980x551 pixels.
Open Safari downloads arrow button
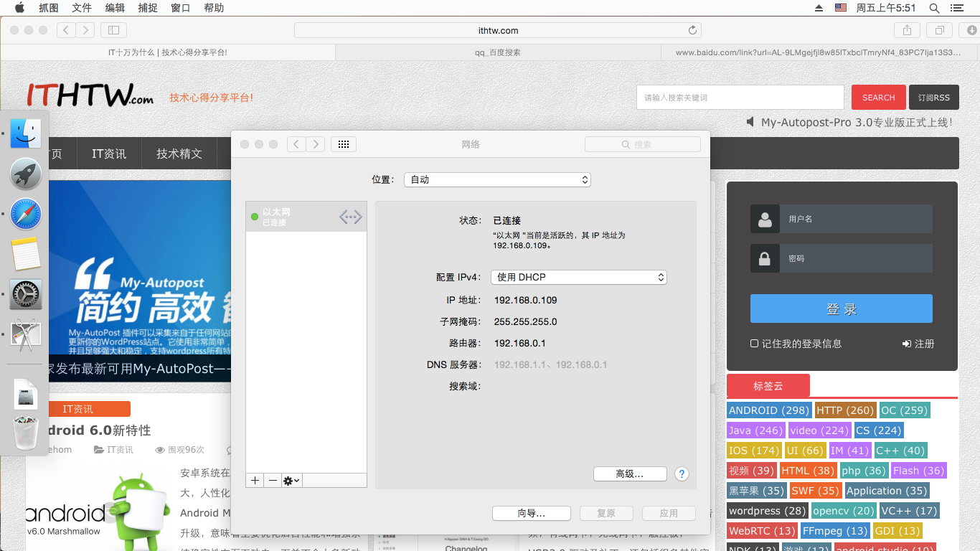coord(971,30)
